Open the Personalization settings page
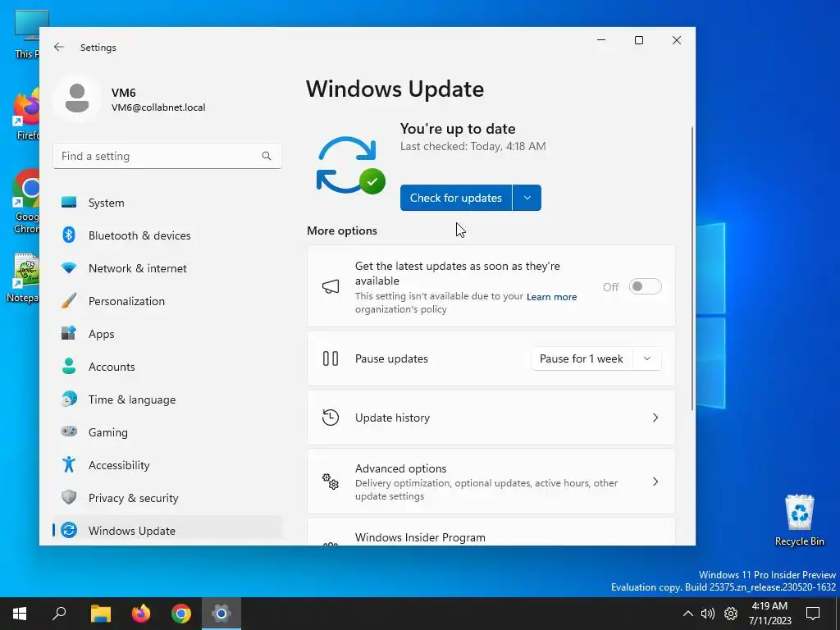Viewport: 840px width, 630px height. [167, 300]
